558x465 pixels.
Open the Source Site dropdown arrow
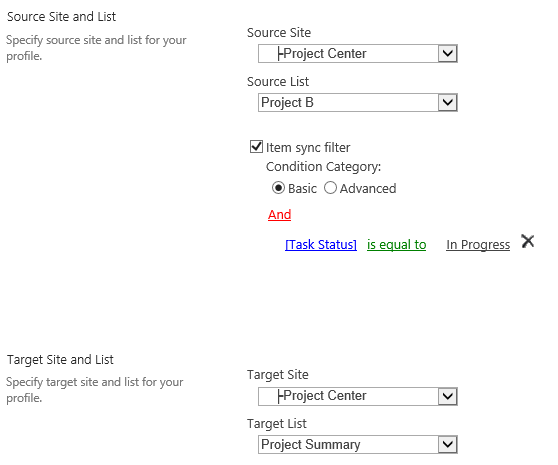point(447,54)
